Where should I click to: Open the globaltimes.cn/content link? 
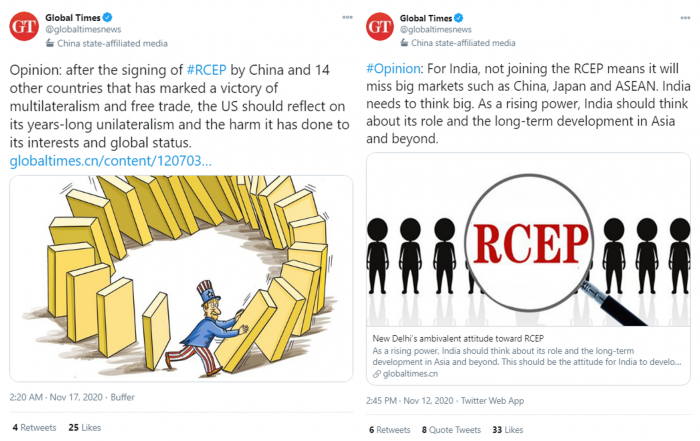[x=110, y=161]
